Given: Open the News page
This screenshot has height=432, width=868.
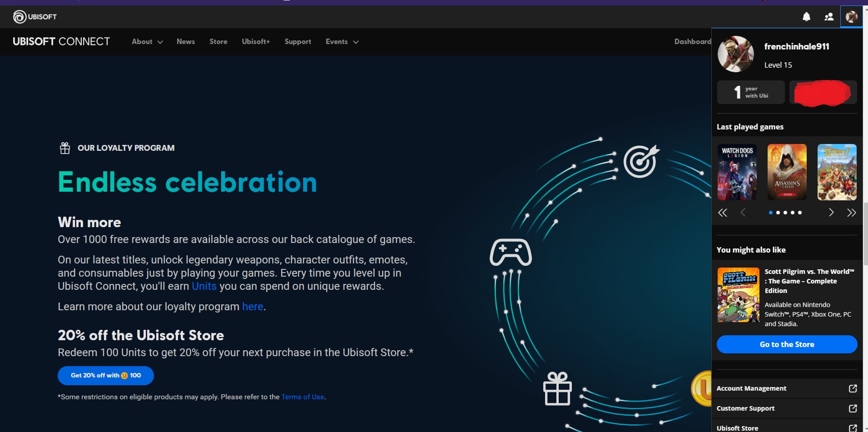Looking at the screenshot, I should (186, 42).
